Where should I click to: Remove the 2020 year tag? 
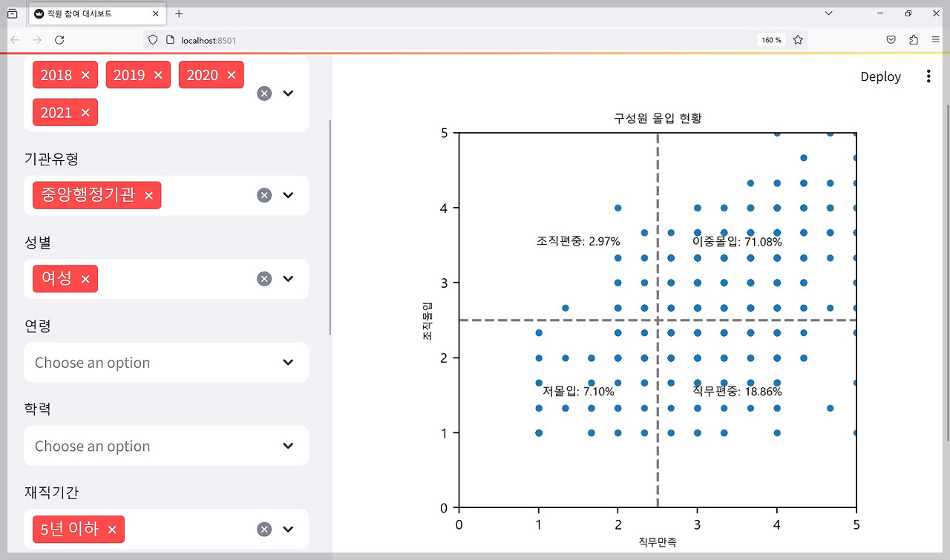[x=232, y=75]
